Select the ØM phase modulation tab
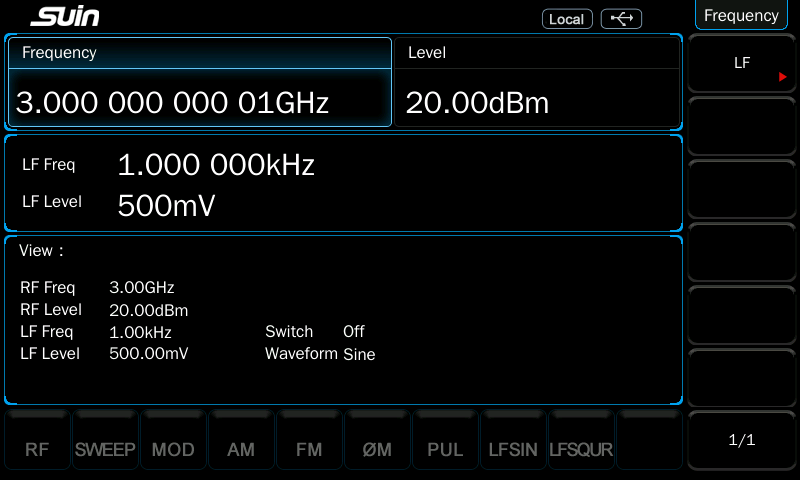The height and width of the screenshot is (480, 800). coord(377,450)
